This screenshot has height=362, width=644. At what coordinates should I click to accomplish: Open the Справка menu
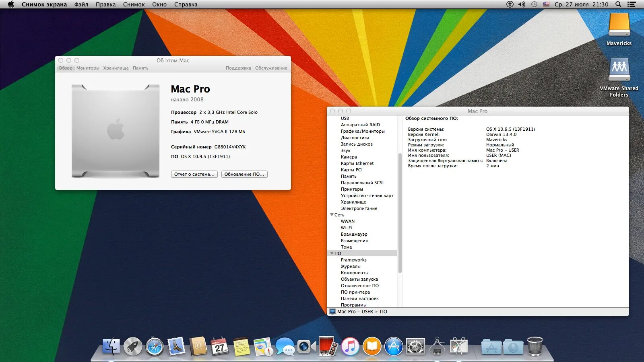point(186,4)
